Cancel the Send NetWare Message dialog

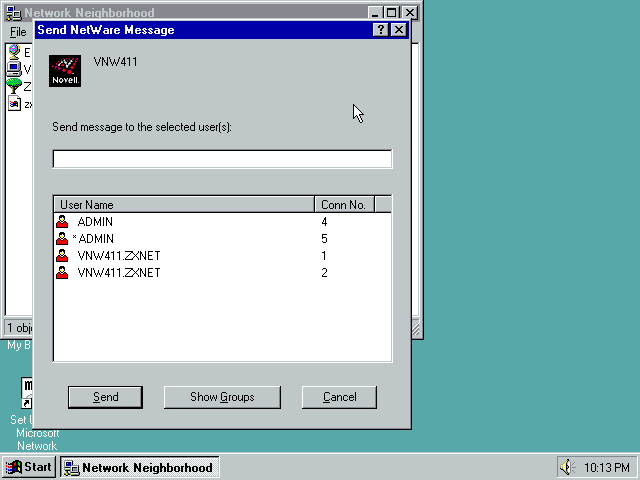[x=339, y=397]
